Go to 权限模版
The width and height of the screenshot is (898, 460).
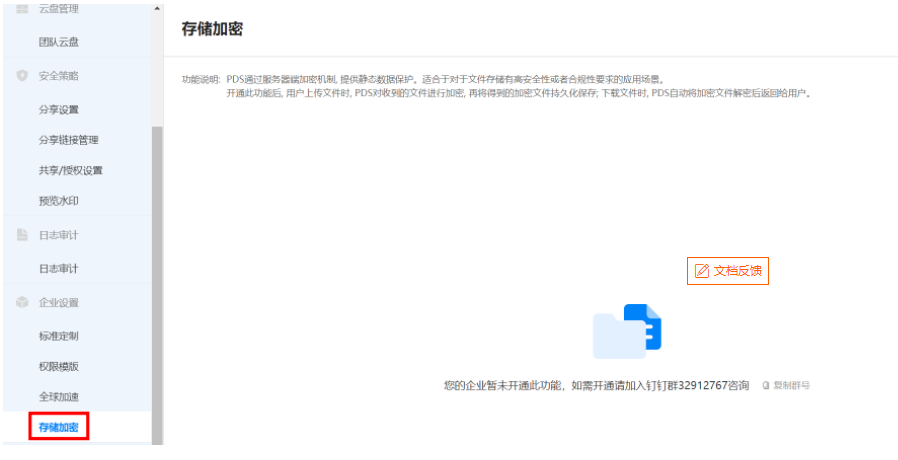[x=59, y=366]
